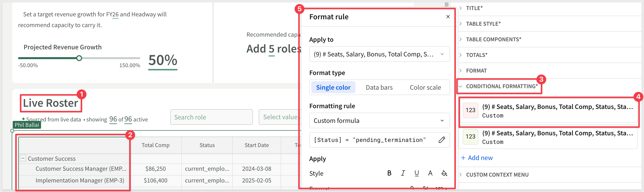The width and height of the screenshot is (644, 192).
Task: Toggle italic style in Format rule
Action: [403, 173]
